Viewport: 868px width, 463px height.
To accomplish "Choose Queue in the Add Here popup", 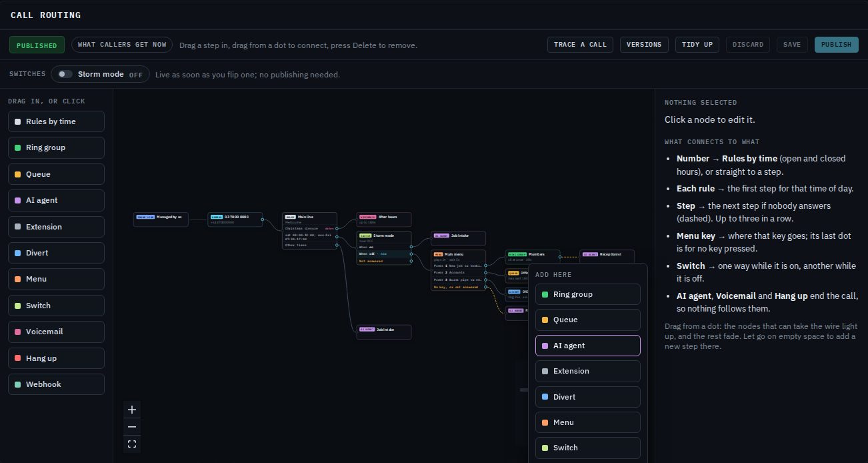I will pyautogui.click(x=587, y=320).
